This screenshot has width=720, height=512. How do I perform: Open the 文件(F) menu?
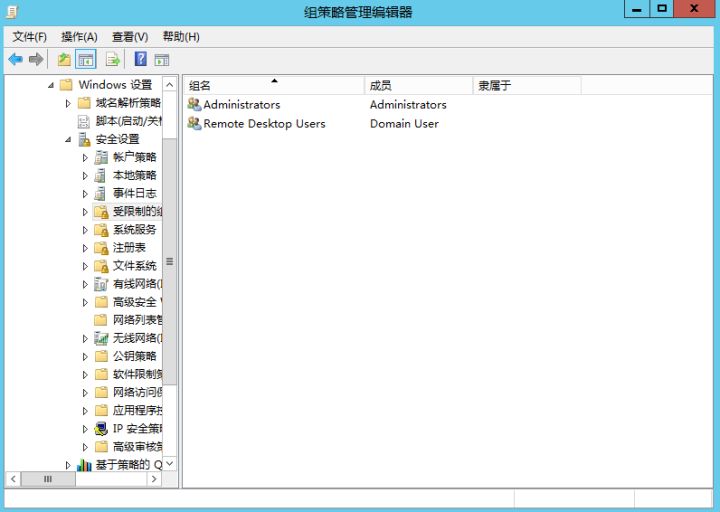(29, 37)
